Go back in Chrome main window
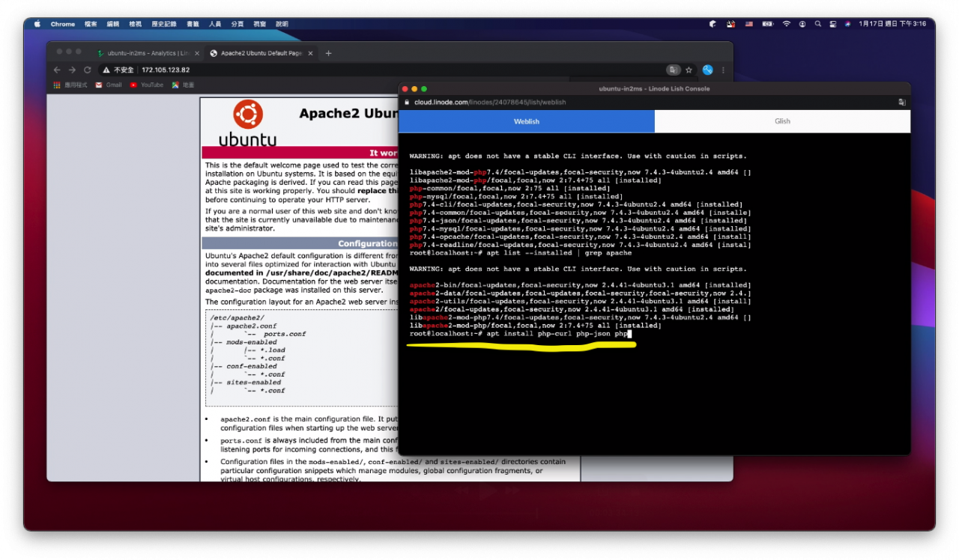 click(x=58, y=70)
